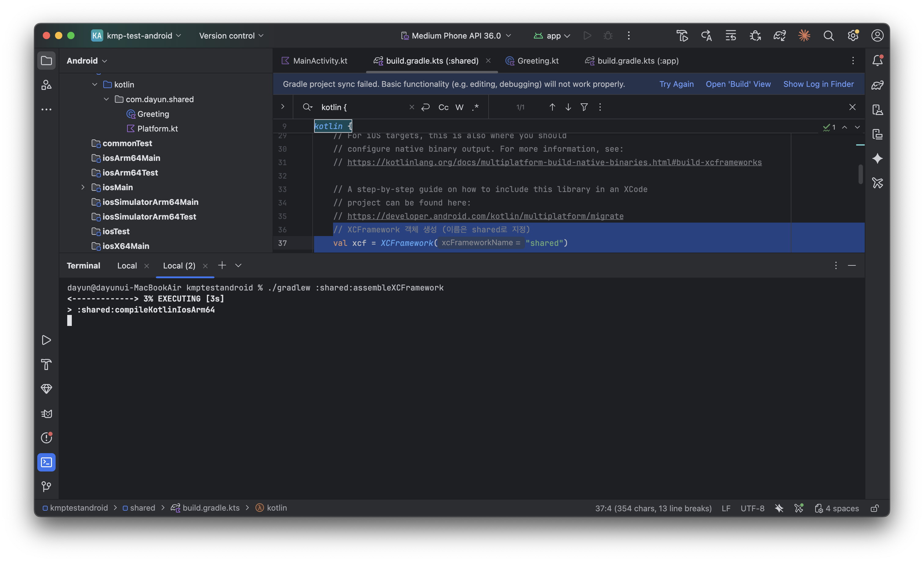This screenshot has height=562, width=924.
Task: Select the Local terminal tab
Action: [x=127, y=266]
